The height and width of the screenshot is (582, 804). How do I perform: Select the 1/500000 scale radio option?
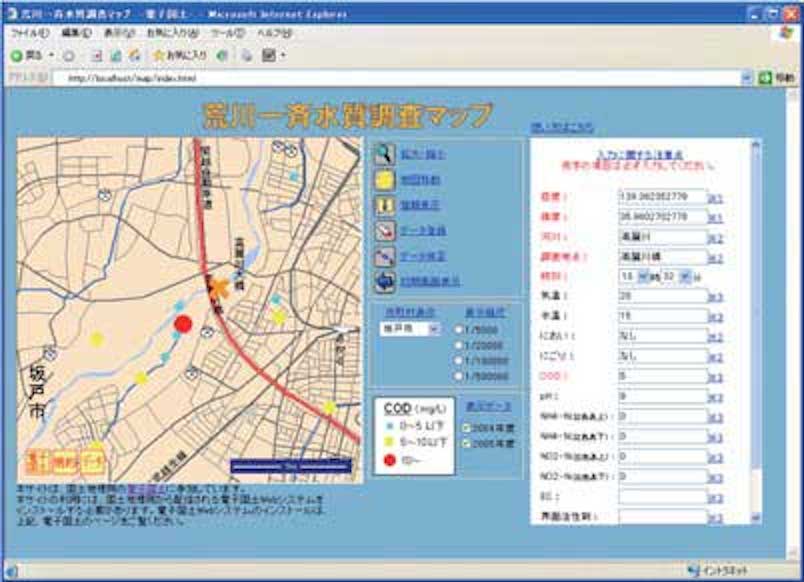pos(458,377)
